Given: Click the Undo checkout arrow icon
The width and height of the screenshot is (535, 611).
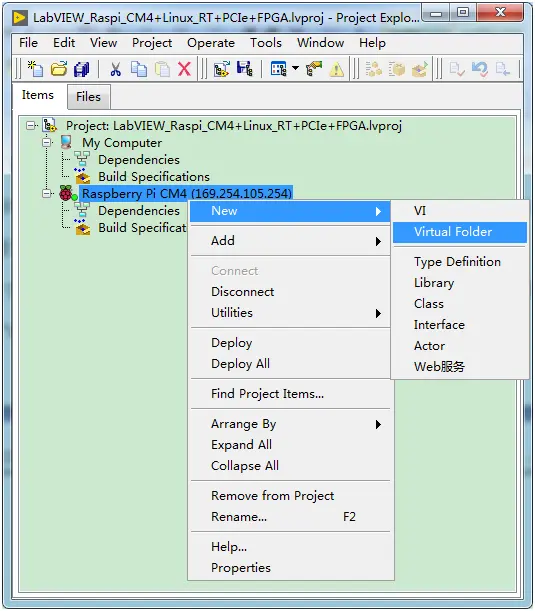Looking at the screenshot, I should (480, 69).
